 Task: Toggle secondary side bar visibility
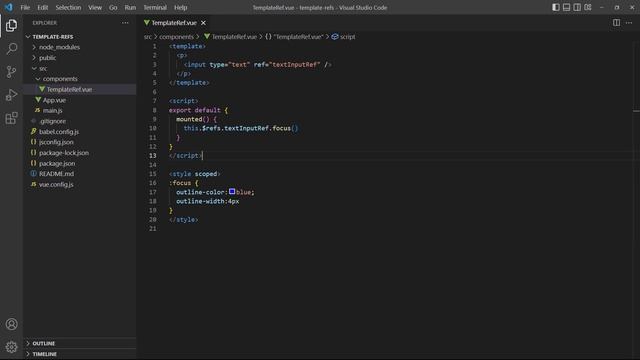pos(577,7)
